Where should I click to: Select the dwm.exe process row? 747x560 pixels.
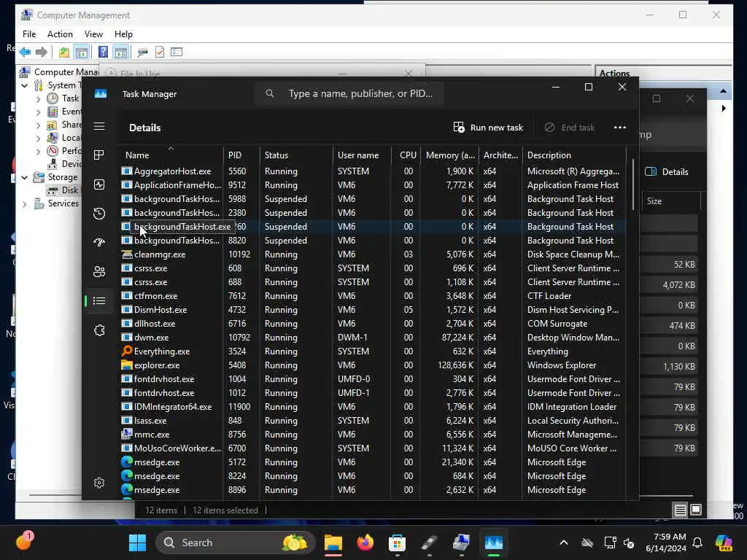[373, 338]
